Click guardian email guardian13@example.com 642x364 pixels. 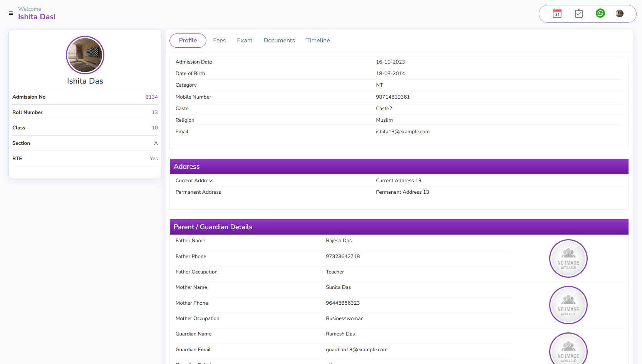click(356, 350)
